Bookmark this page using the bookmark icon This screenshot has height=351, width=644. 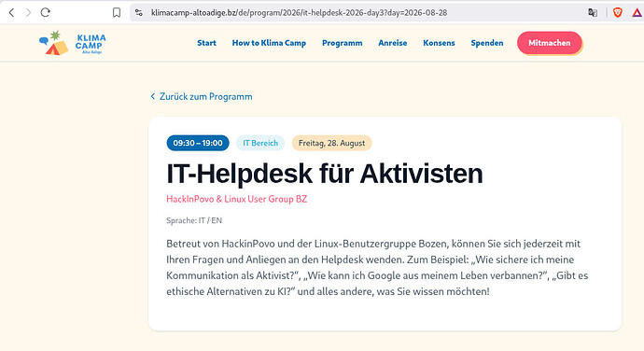117,13
